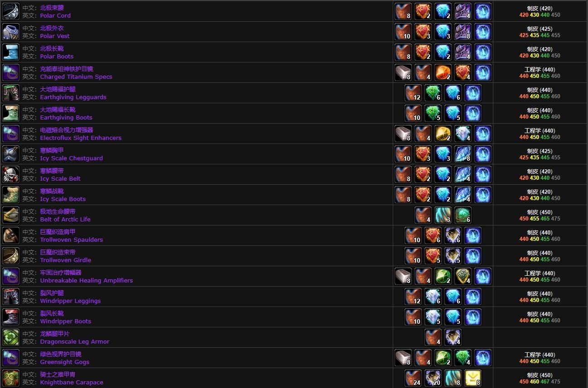This screenshot has width=588, height=388.
Task: Open the Dragonscale Leg Armor link
Action: [x=75, y=341]
